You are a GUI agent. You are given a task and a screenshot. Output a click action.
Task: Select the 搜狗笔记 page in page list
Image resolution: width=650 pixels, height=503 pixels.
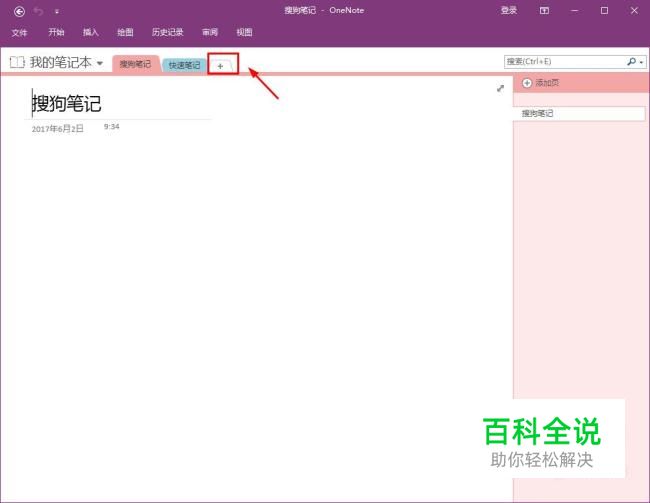coord(579,113)
